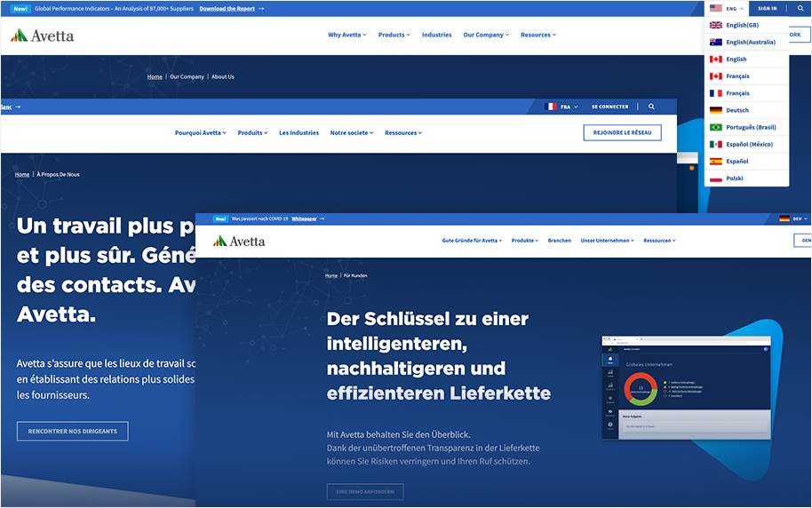Viewport: 812px width, 508px height.
Task: Click Home breadcrumb on German page
Action: 331,275
